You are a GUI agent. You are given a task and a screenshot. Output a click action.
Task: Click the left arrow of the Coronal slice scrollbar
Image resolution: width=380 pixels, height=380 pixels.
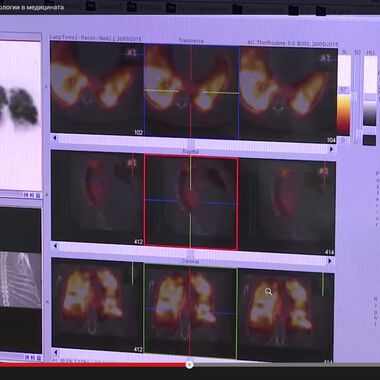[x=56, y=352]
